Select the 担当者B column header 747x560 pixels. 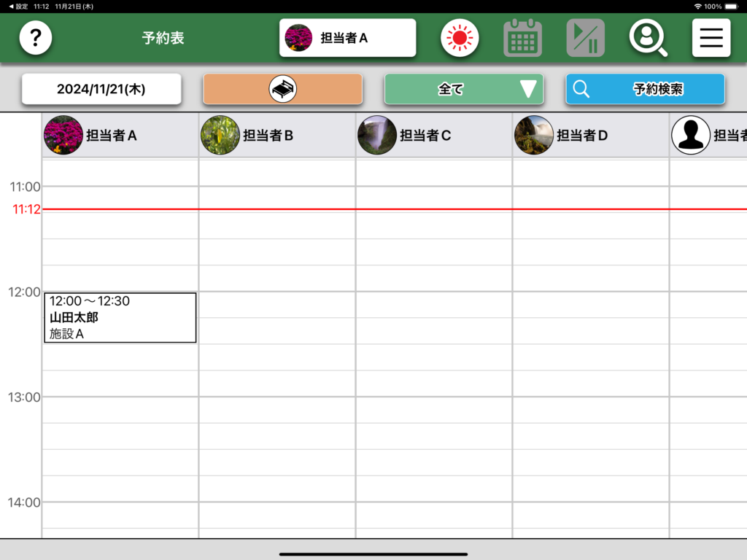click(268, 135)
